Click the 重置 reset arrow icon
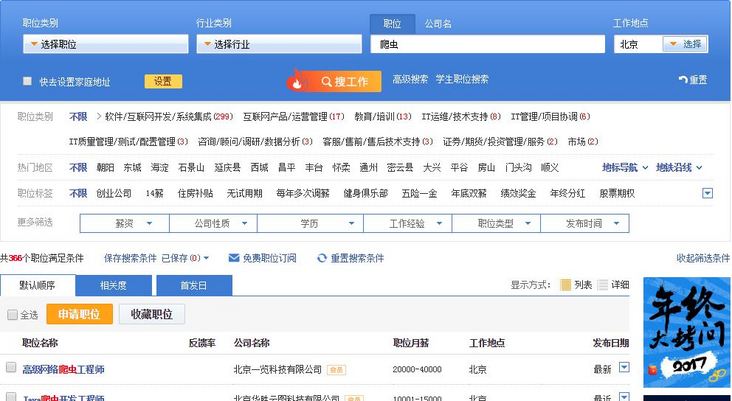The height and width of the screenshot is (401, 732). point(683,80)
